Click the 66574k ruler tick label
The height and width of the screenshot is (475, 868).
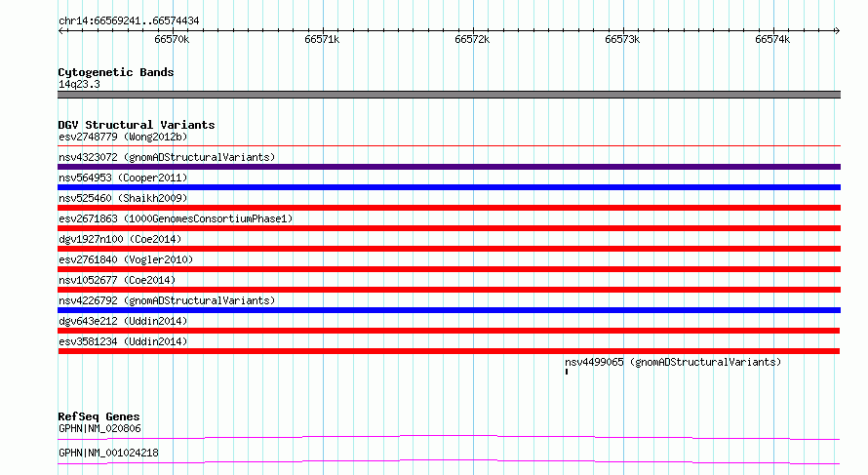[x=772, y=39]
